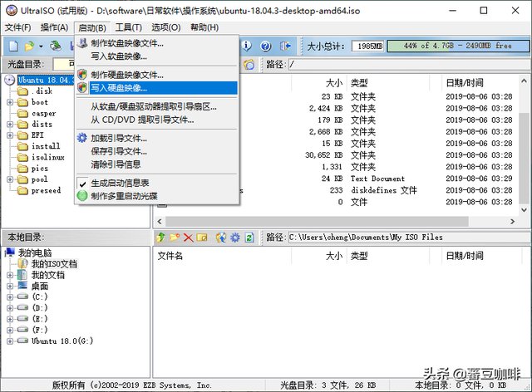Click the horizontal scrollbar of the disc file list

point(317,222)
